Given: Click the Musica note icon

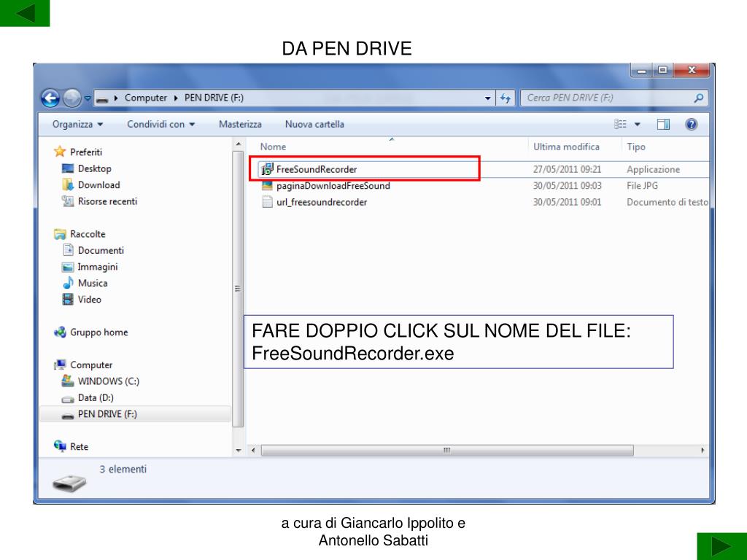Looking at the screenshot, I should (68, 283).
